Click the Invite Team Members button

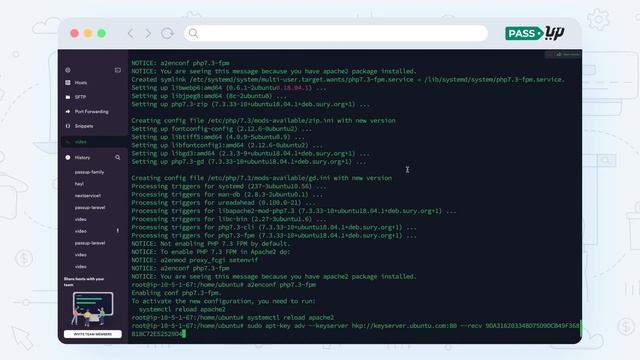[93, 334]
